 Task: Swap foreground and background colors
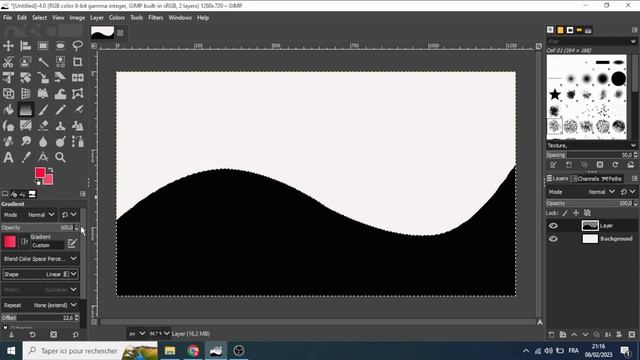51,170
